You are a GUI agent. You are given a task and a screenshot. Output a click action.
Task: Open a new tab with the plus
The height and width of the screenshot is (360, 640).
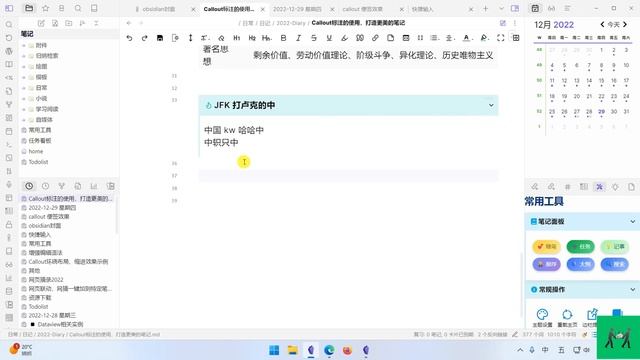485,9
